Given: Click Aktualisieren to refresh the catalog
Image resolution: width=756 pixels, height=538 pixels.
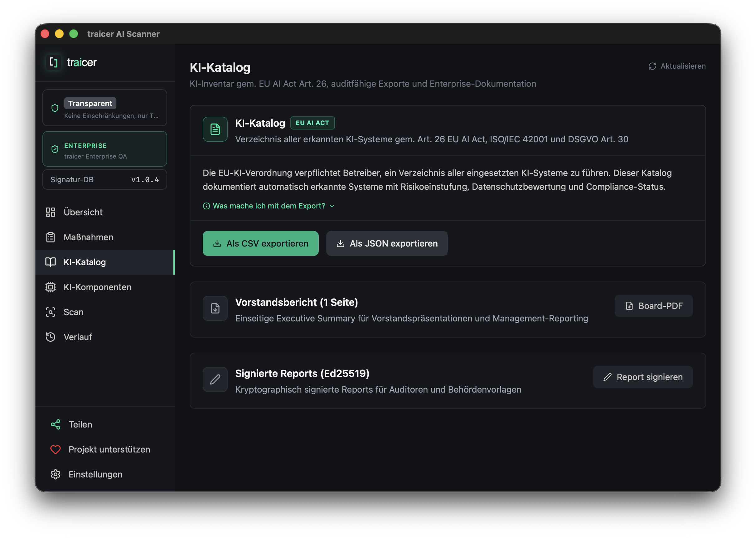Looking at the screenshot, I should click(677, 66).
